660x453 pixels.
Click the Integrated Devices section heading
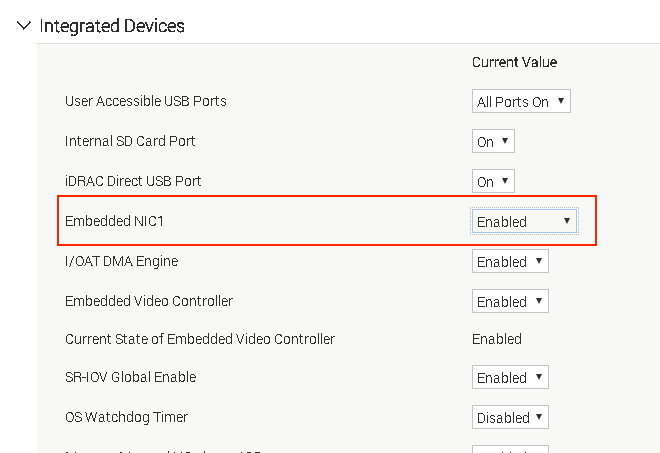(111, 26)
